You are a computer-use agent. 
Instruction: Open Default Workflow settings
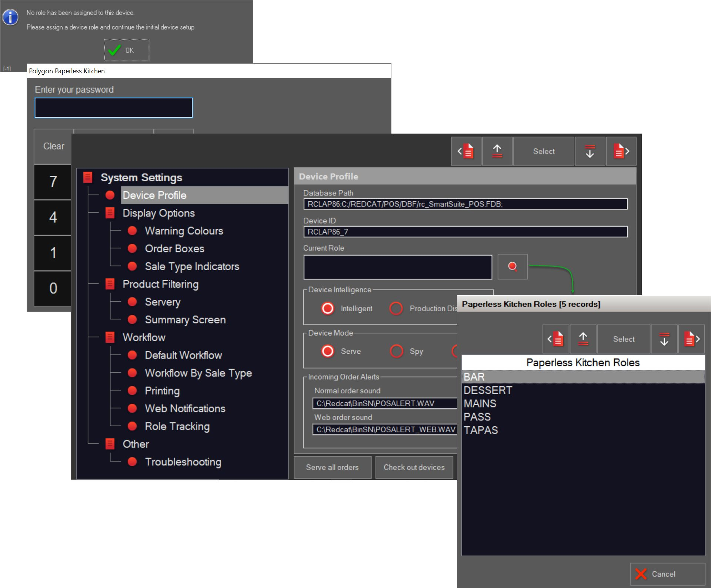tap(183, 355)
